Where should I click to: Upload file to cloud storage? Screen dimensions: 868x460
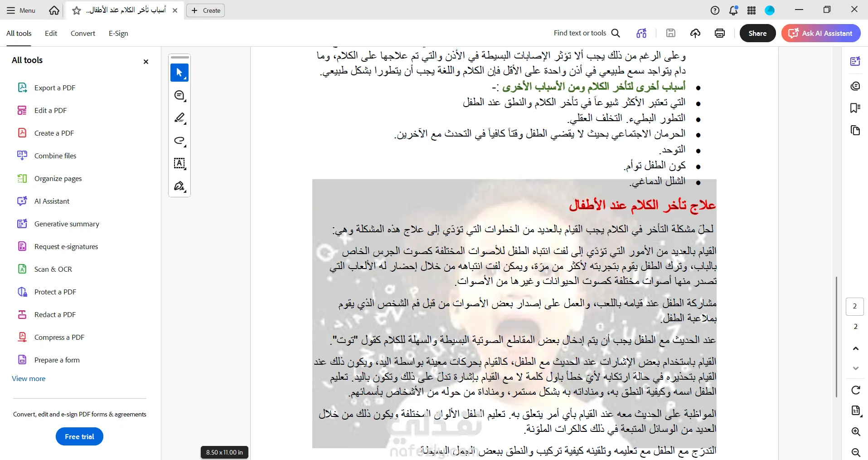(695, 33)
